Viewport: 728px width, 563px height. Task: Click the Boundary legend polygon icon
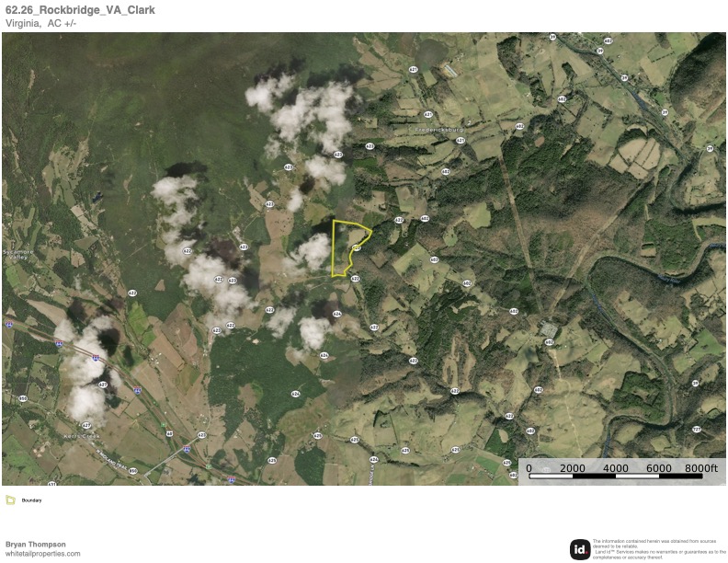click(x=11, y=500)
